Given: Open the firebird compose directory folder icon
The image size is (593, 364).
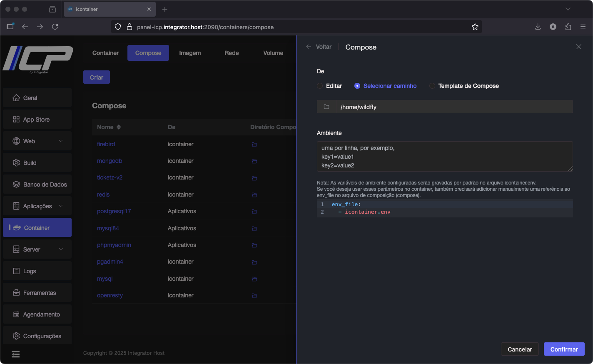Looking at the screenshot, I should [x=254, y=145].
